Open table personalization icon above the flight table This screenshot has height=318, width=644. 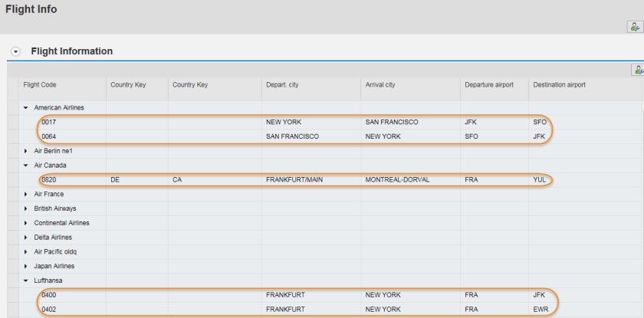pos(637,70)
